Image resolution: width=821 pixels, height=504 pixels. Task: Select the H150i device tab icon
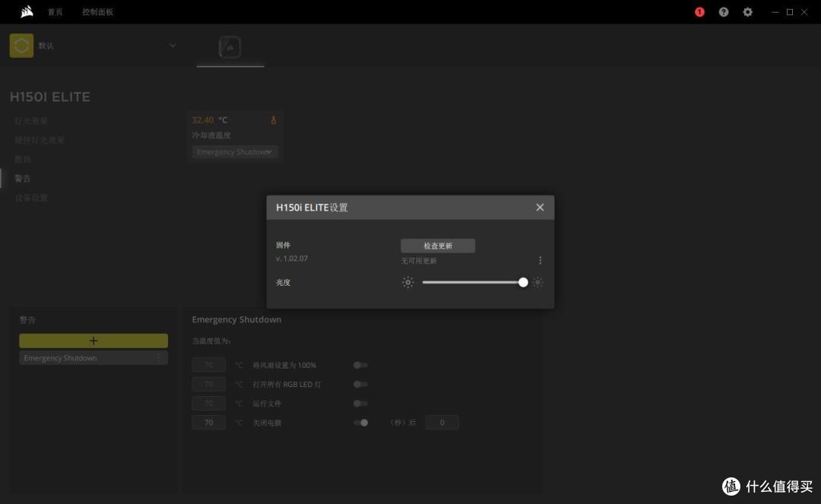click(230, 47)
